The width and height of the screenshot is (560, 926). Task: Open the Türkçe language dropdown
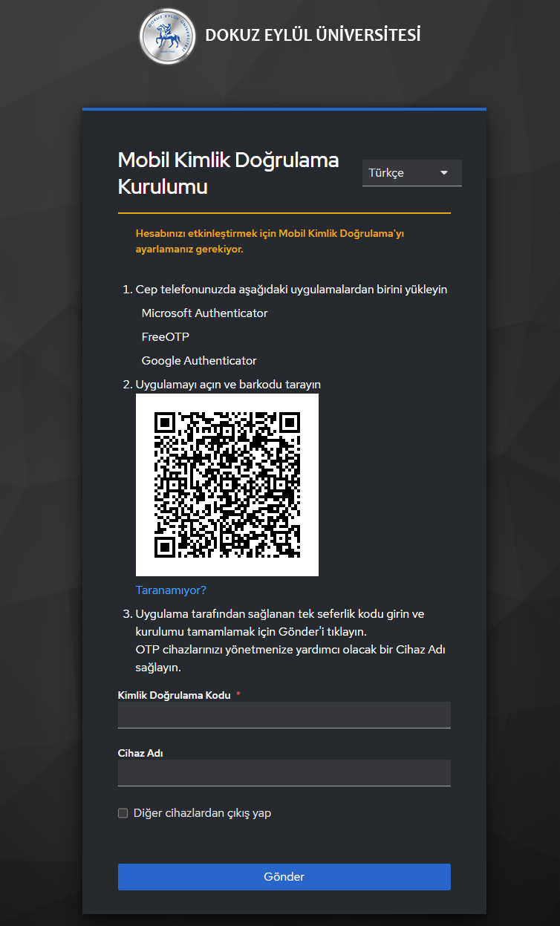coord(412,173)
